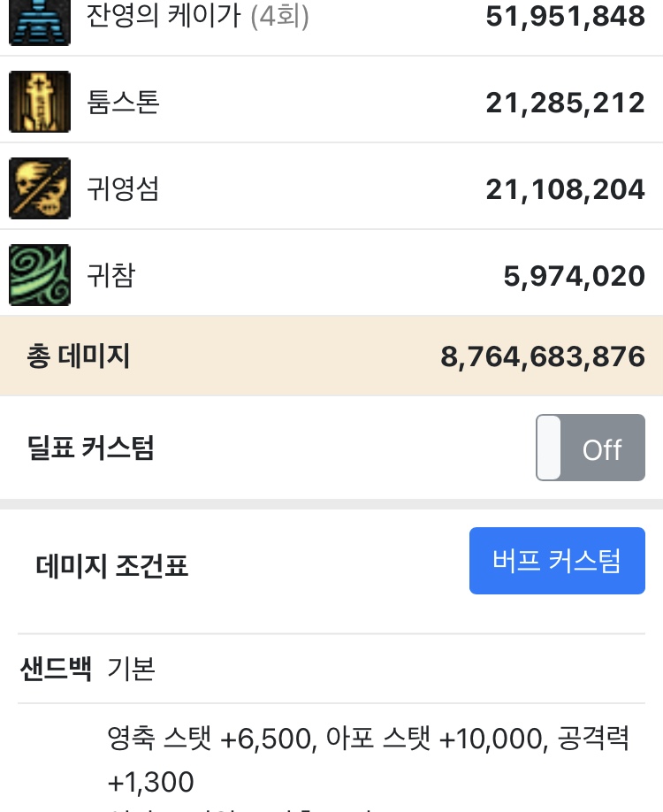Click the 영축 스탯 +6,500 condition text
The image size is (663, 812).
211,738
